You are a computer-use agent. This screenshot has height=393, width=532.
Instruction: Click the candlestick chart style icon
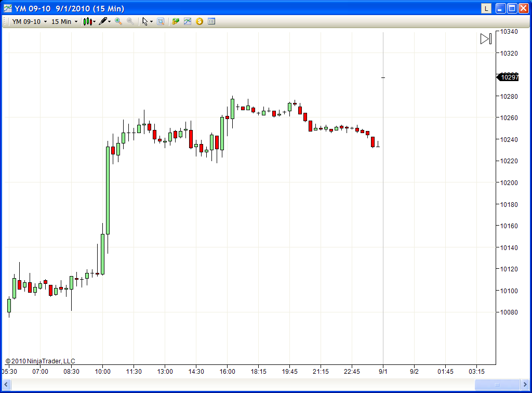click(x=87, y=21)
